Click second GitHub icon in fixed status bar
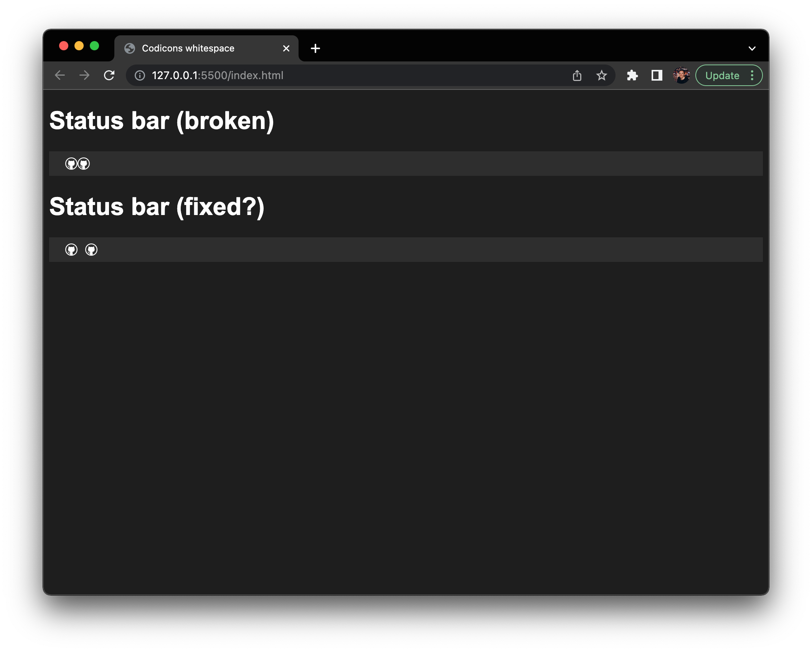Viewport: 812px width, 652px height. coord(91,250)
